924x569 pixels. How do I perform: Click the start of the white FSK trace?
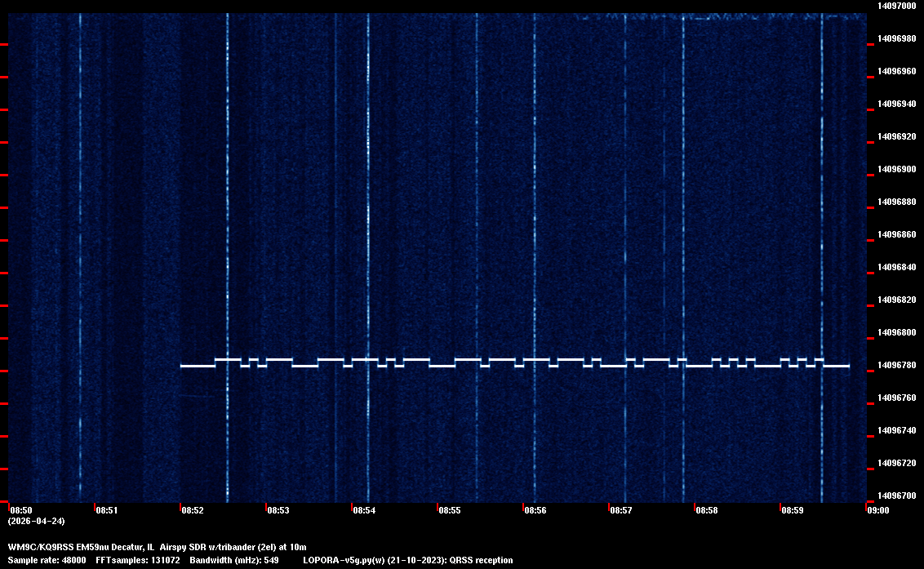(x=182, y=366)
